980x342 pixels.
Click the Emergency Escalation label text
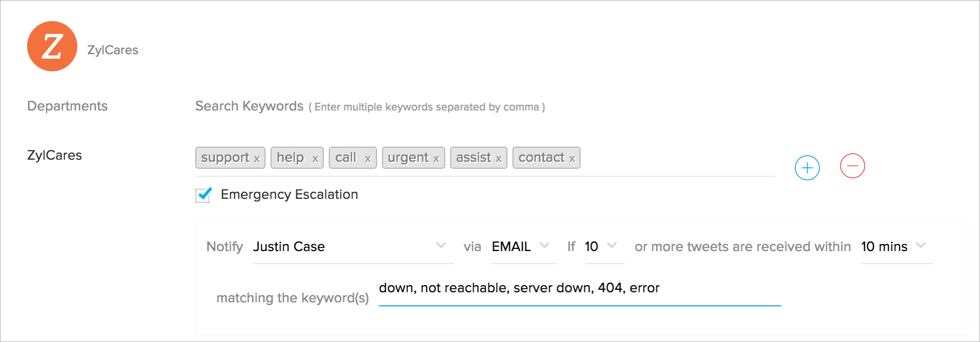[x=289, y=194]
